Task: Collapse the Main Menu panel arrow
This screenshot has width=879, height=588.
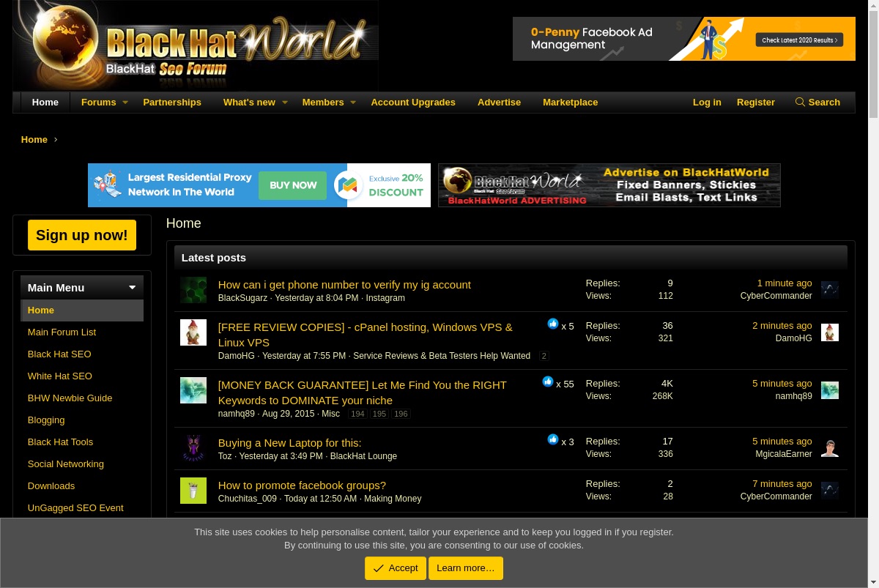Action: coord(132,288)
